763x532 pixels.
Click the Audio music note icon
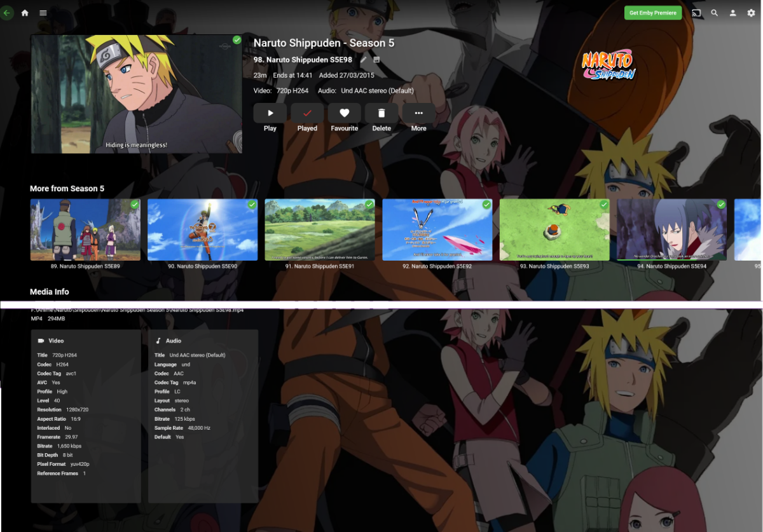tap(158, 341)
